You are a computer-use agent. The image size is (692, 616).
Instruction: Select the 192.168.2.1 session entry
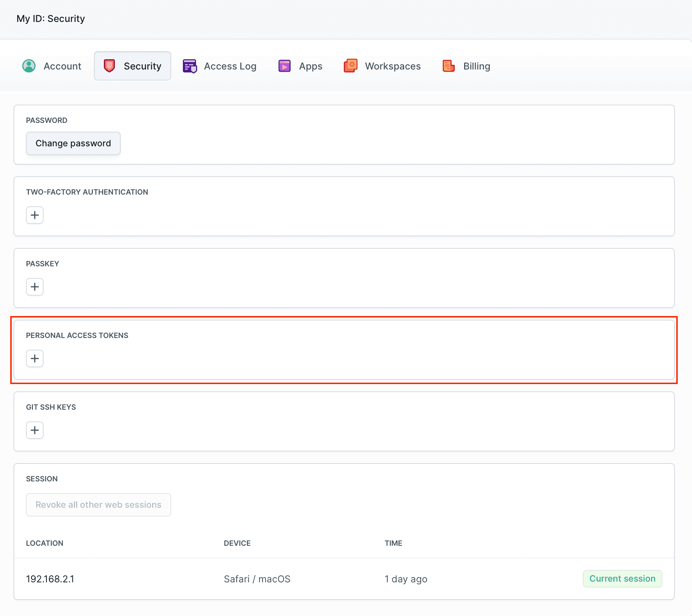tap(50, 579)
